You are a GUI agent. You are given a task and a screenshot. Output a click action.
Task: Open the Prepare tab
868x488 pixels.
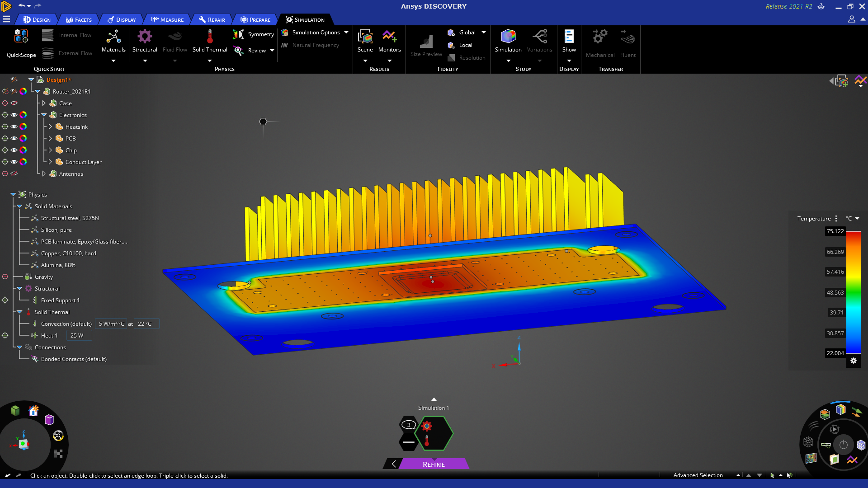[x=255, y=20]
